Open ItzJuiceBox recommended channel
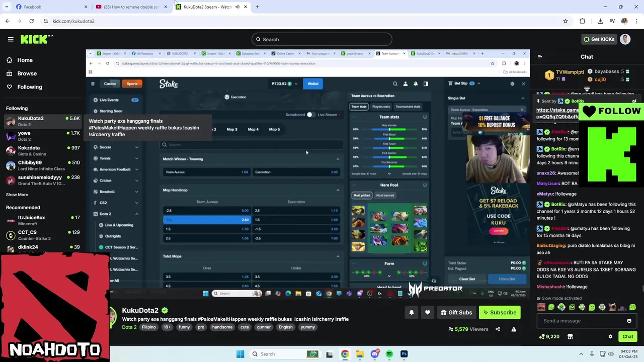This screenshot has height=362, width=644. (x=43, y=220)
